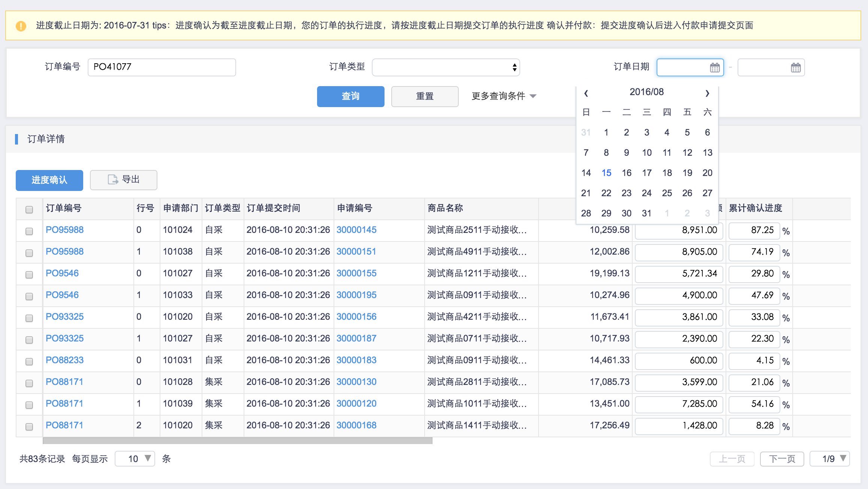
Task: Check the PO93325 row with request 30000156
Action: (29, 318)
